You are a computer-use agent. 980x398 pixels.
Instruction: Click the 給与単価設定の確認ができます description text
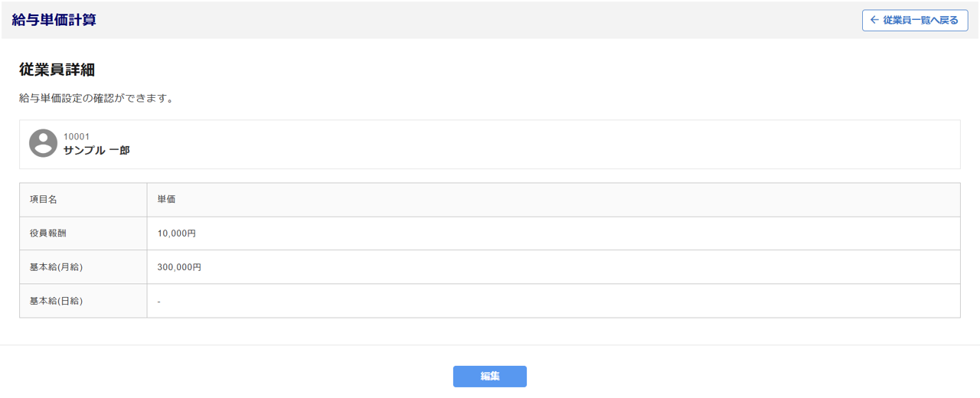(x=96, y=99)
